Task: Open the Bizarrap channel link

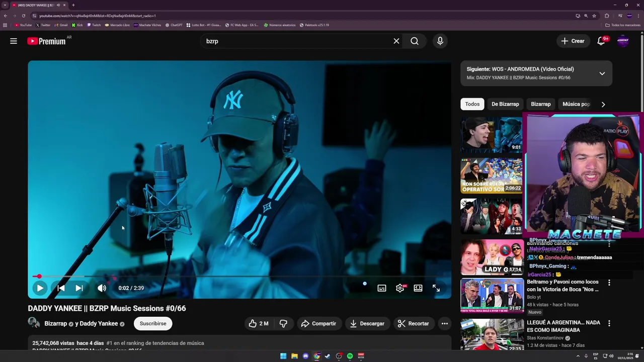Action: tap(55, 324)
